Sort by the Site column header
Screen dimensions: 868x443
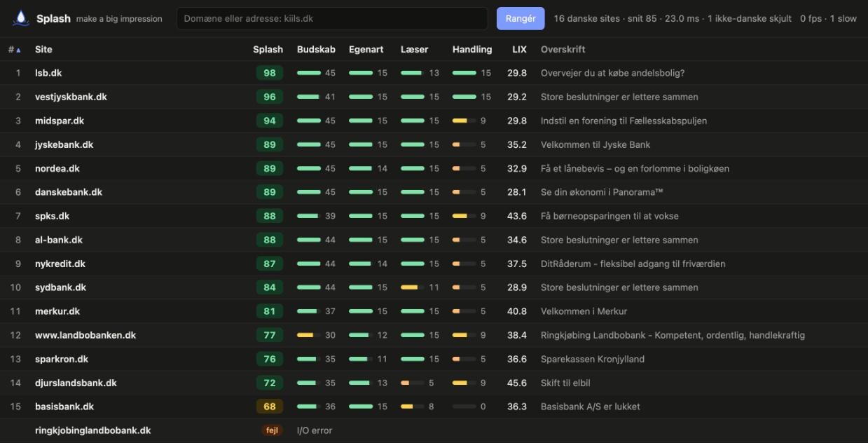click(x=43, y=49)
